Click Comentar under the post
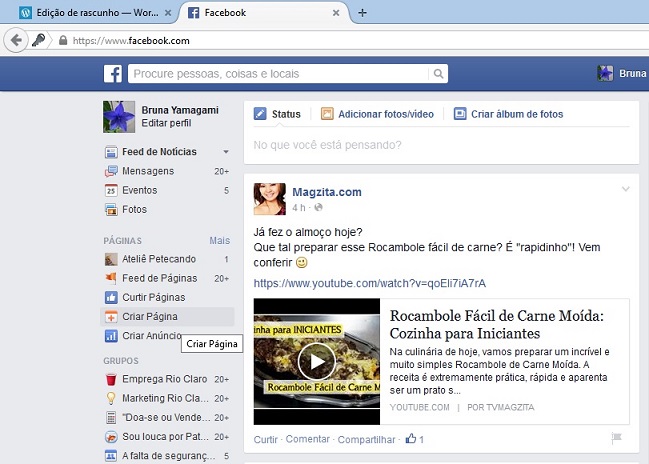 pyautogui.click(x=308, y=439)
